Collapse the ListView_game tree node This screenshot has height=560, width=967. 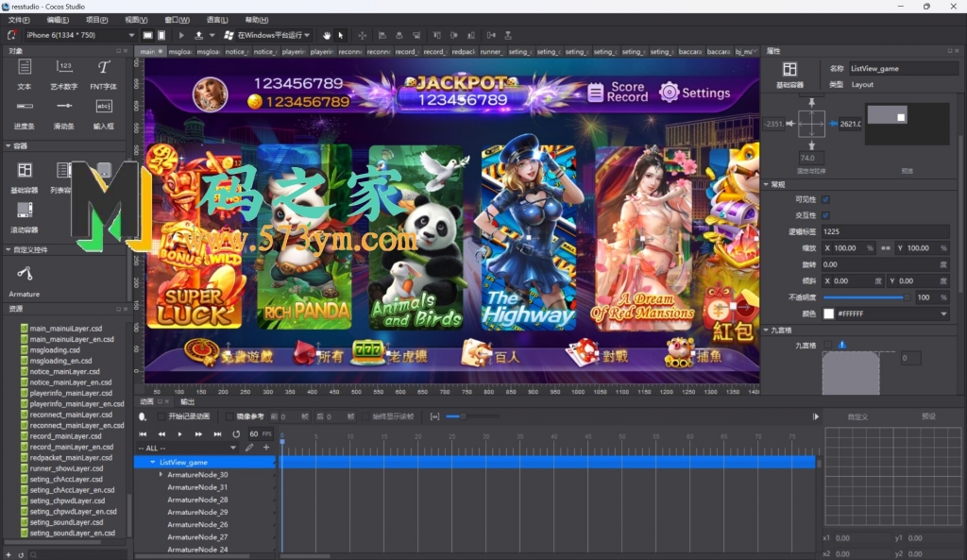pyautogui.click(x=153, y=462)
